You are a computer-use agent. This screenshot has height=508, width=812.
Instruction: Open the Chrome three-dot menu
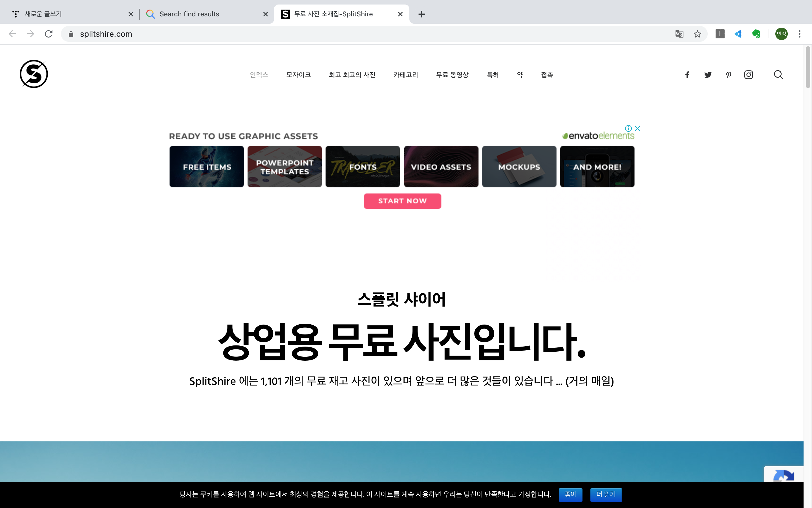[800, 34]
